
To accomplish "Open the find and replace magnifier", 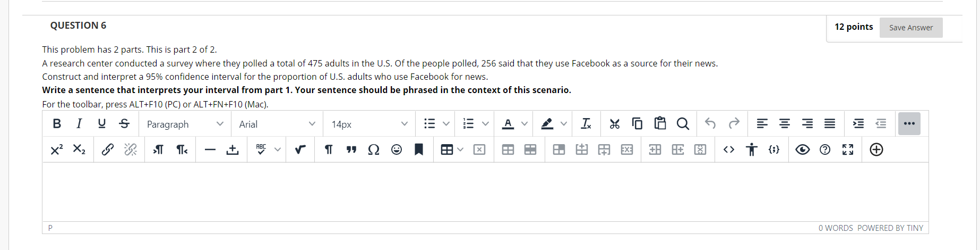I will pos(683,124).
